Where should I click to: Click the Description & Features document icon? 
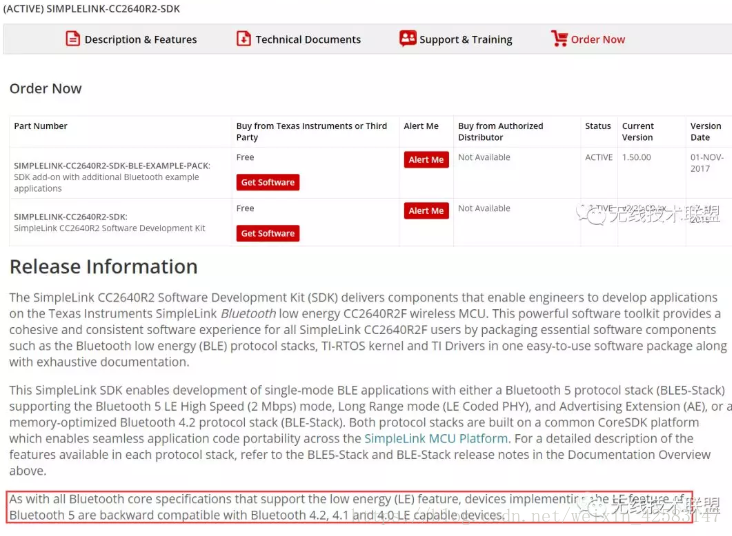coord(72,39)
